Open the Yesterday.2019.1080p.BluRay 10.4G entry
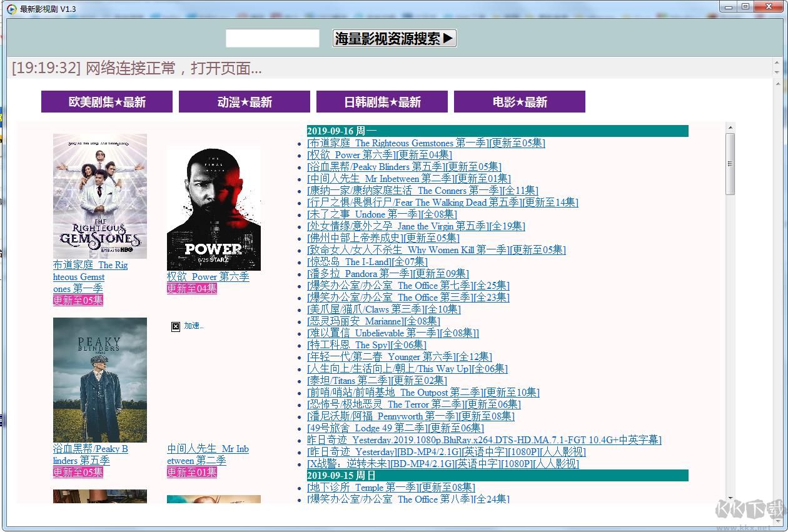 coord(484,440)
